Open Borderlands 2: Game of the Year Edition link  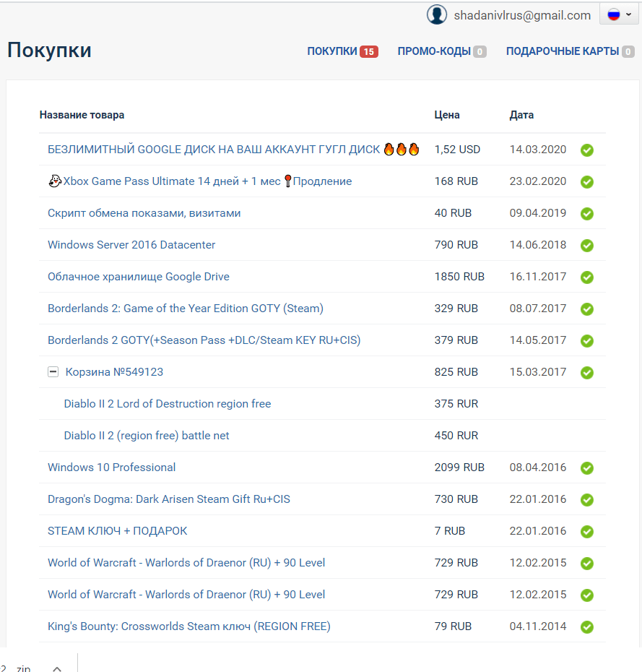(x=186, y=308)
